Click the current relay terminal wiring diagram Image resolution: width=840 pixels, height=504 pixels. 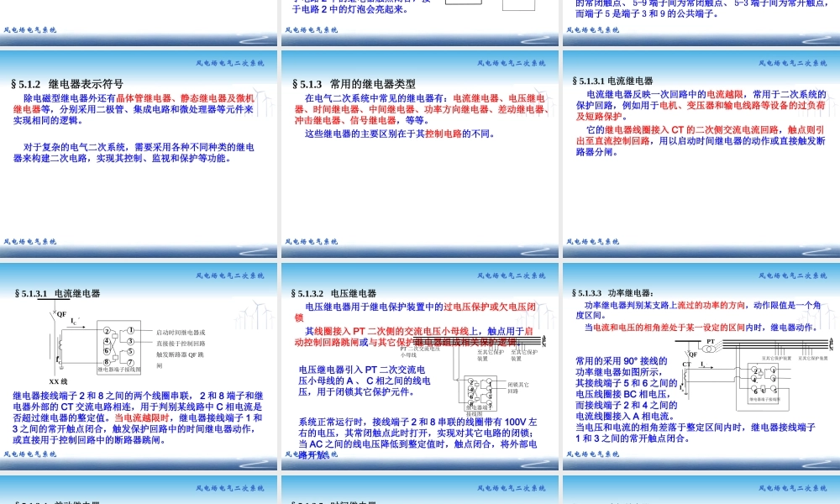117,347
